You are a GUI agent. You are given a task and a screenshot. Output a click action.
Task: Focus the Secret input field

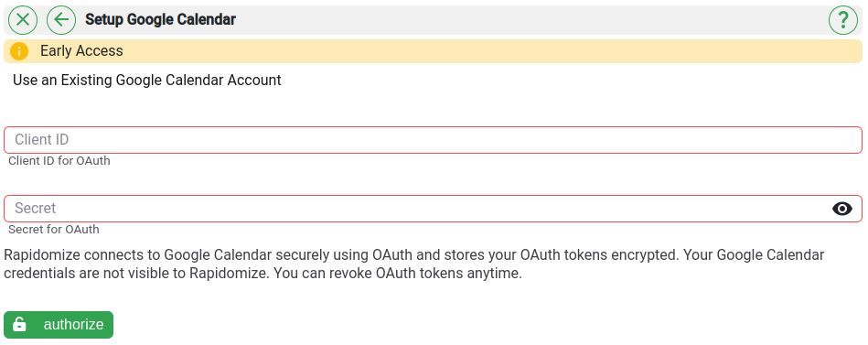coord(433,209)
